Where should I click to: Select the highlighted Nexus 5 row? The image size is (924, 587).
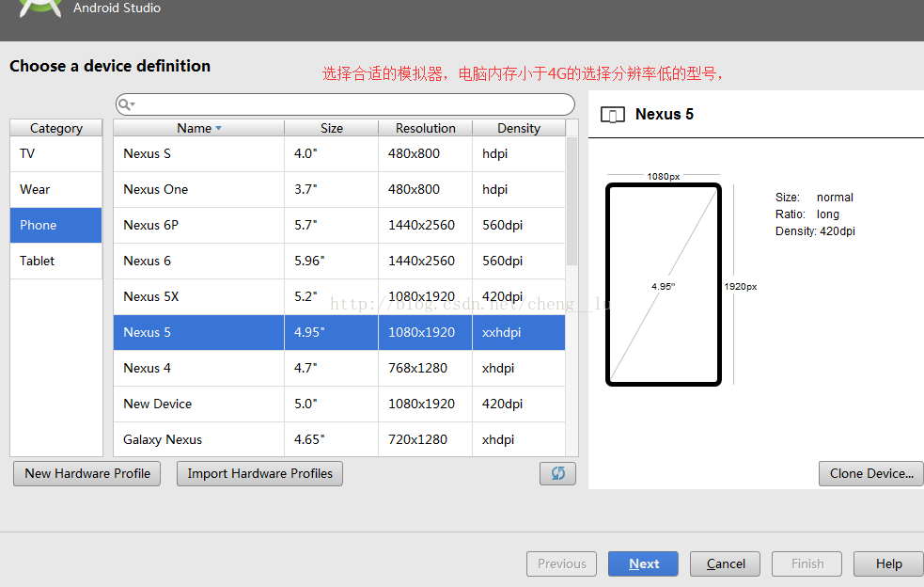pyautogui.click(x=339, y=333)
